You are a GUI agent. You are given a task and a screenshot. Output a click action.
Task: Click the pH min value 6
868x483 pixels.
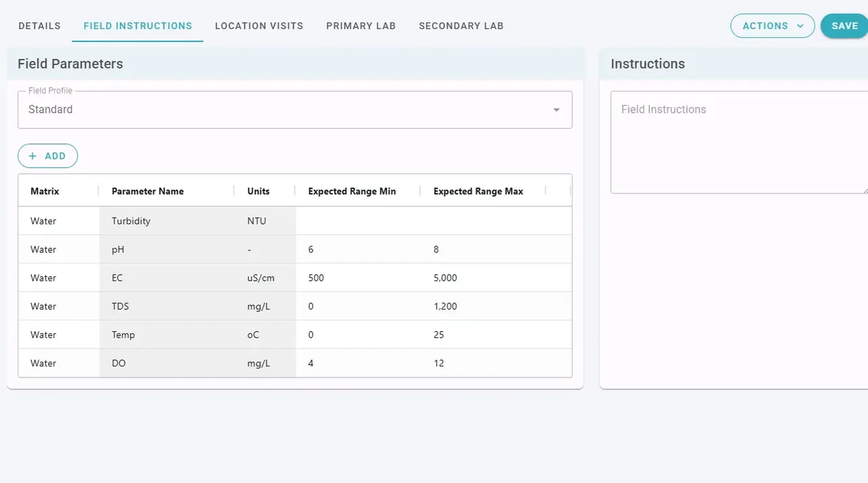coord(359,250)
